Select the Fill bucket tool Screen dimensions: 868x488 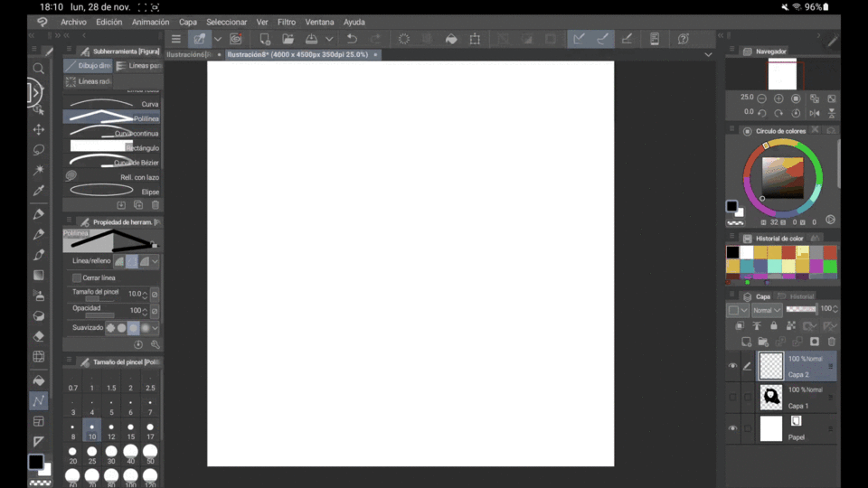click(x=39, y=380)
